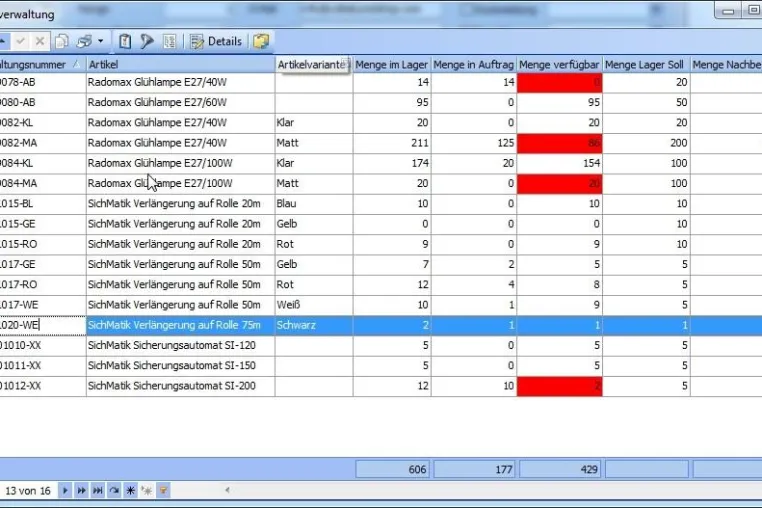Click 'Klar' variant in the E27/40W row

pos(314,123)
